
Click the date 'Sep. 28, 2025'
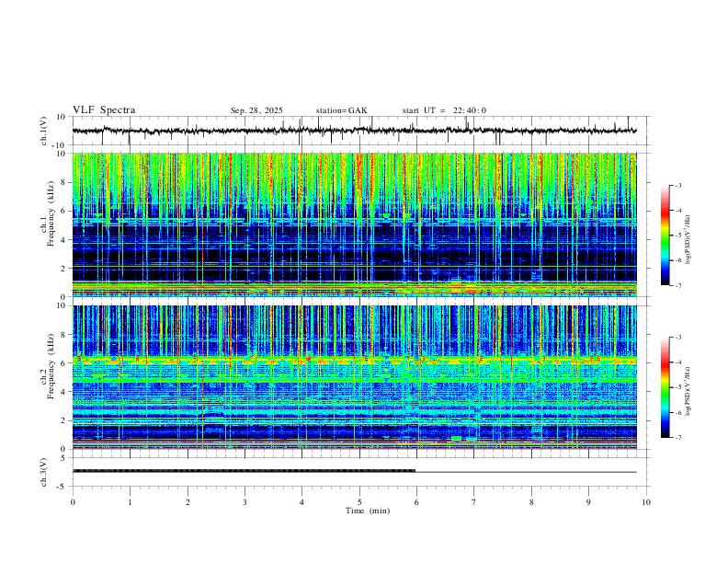(x=256, y=110)
